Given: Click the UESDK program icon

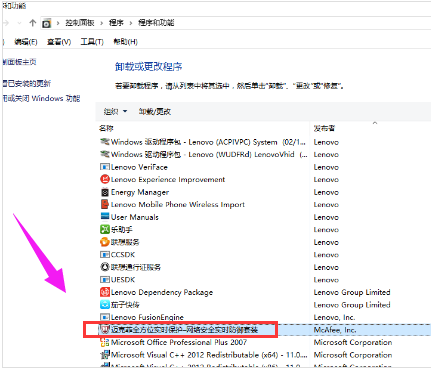Looking at the screenshot, I should point(105,280).
